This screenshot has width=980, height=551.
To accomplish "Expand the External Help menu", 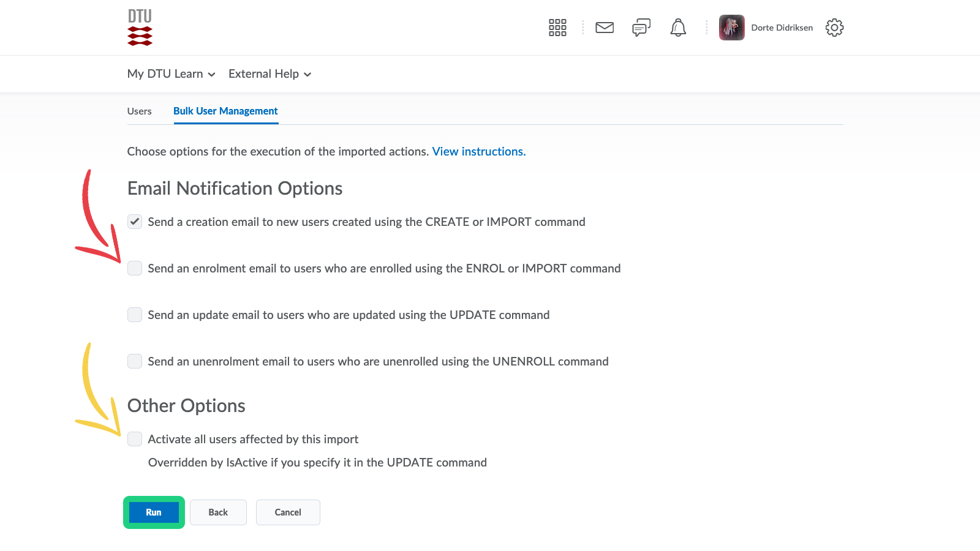I will point(269,74).
